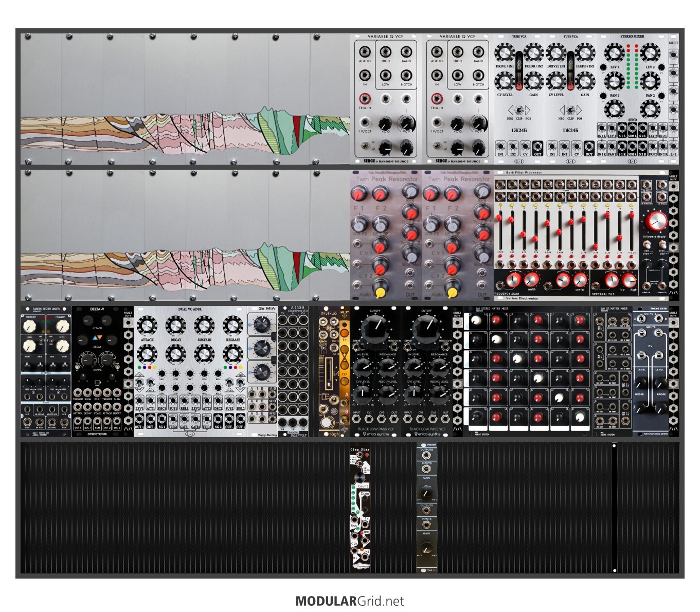Click NOTCH jack on left Variable Q VCF
The height and width of the screenshot is (612, 700).
tap(406, 76)
